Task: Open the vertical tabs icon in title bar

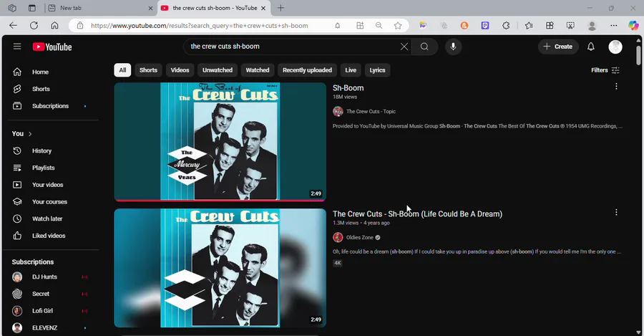Action: 32,8
